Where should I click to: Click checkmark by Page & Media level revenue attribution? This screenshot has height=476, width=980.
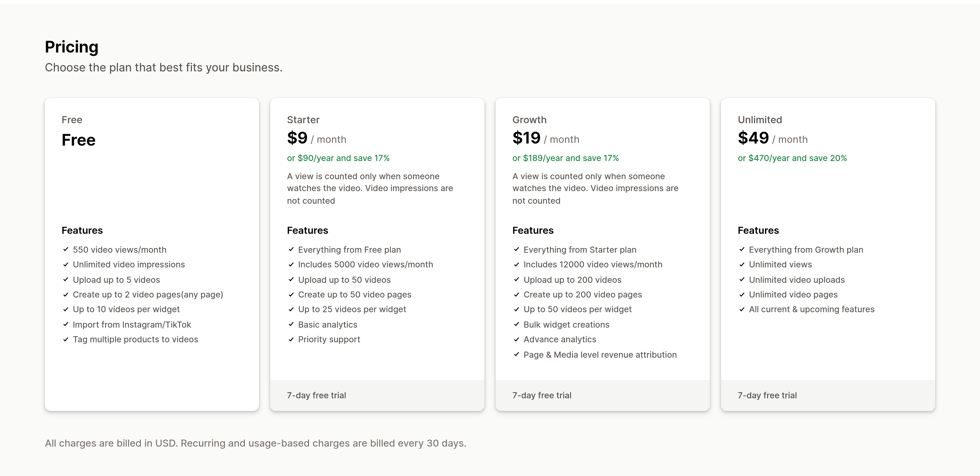pyautogui.click(x=516, y=354)
